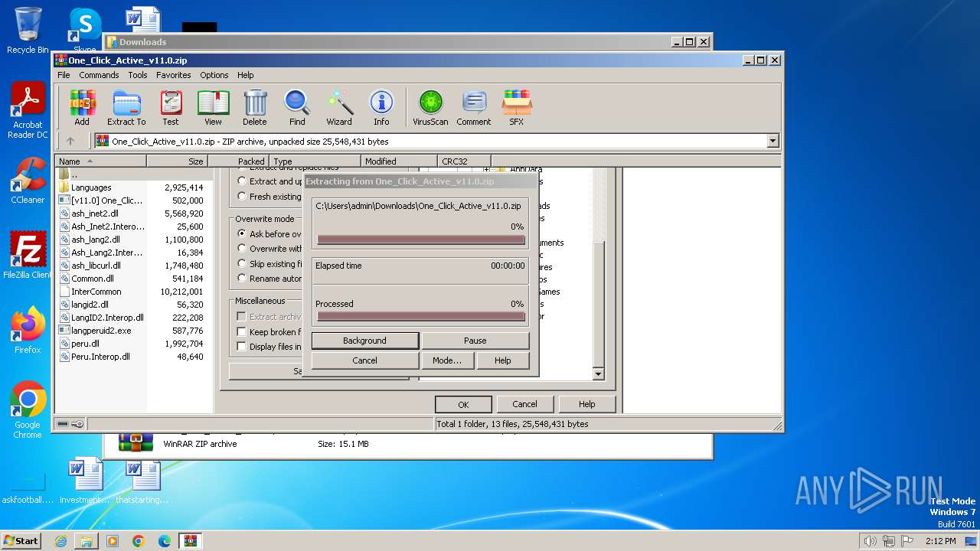This screenshot has height=551, width=980.
Task: Open the Help menu in WinRAR
Action: click(246, 75)
